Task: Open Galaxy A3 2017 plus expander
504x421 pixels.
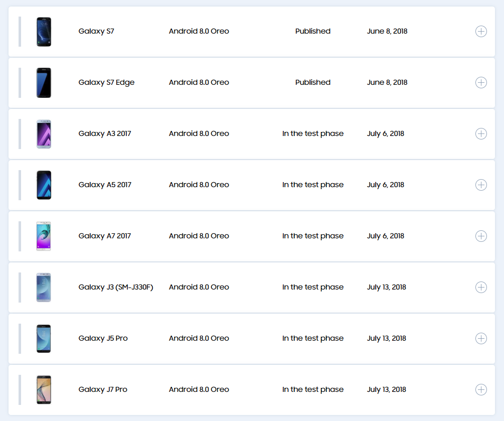Action: click(480, 134)
